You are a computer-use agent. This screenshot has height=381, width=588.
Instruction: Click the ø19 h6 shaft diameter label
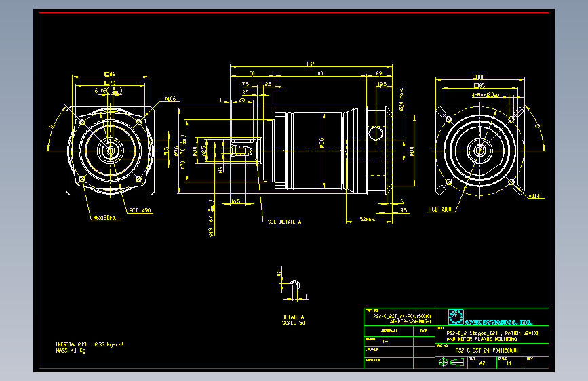[211, 218]
